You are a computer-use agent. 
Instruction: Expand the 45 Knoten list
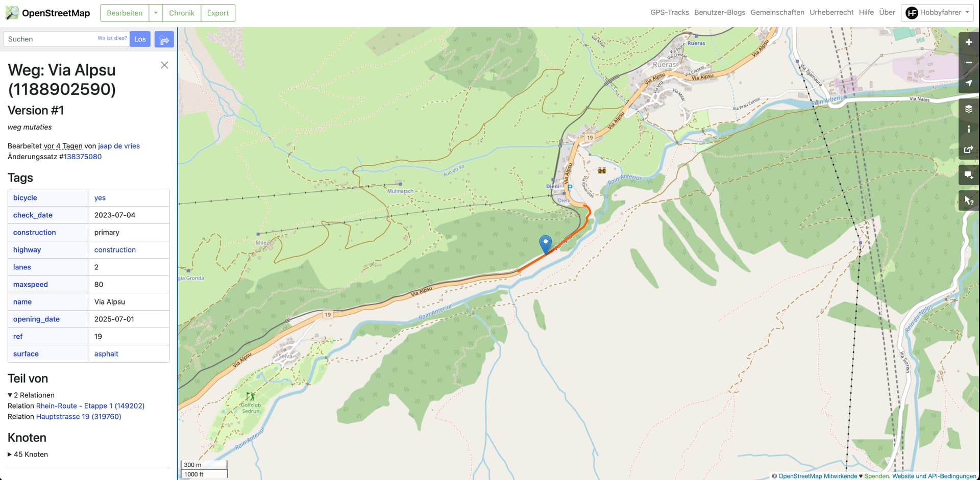coord(28,454)
